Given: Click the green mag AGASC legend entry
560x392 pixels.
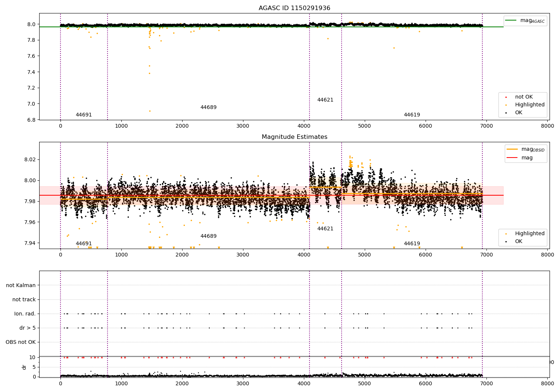Looking at the screenshot, I should 525,21.
